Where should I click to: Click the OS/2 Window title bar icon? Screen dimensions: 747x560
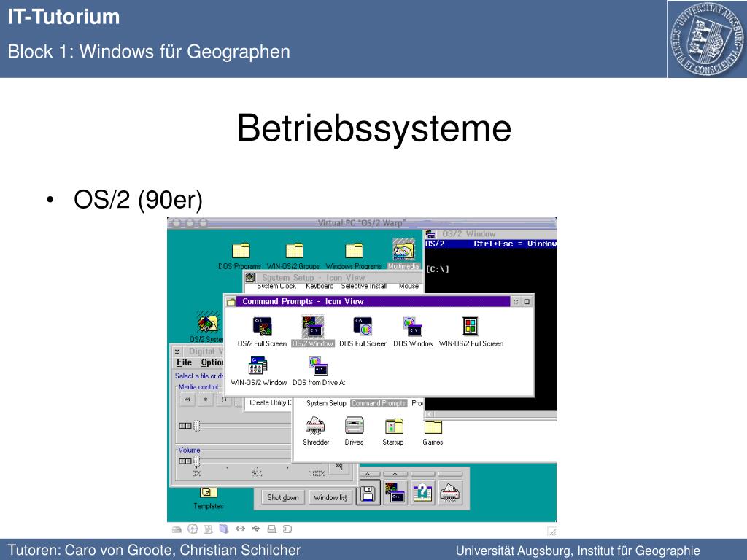tap(430, 234)
